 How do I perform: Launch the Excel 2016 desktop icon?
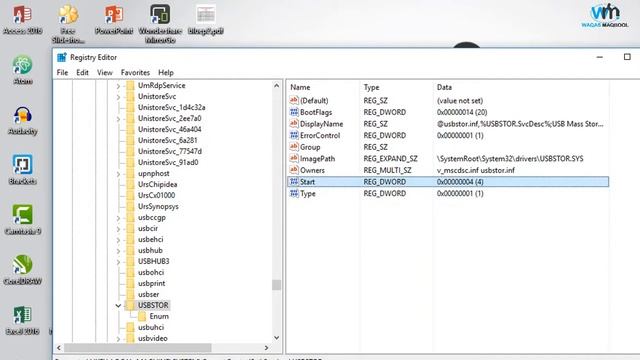(22, 320)
